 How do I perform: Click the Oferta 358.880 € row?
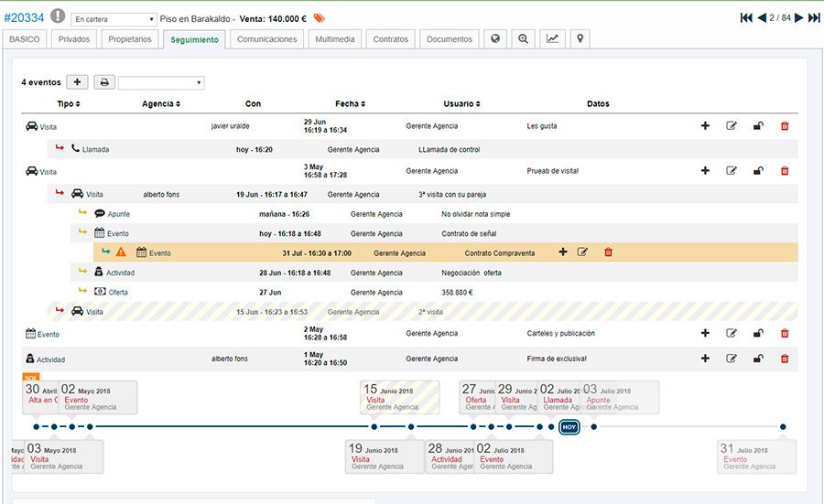coord(434,292)
